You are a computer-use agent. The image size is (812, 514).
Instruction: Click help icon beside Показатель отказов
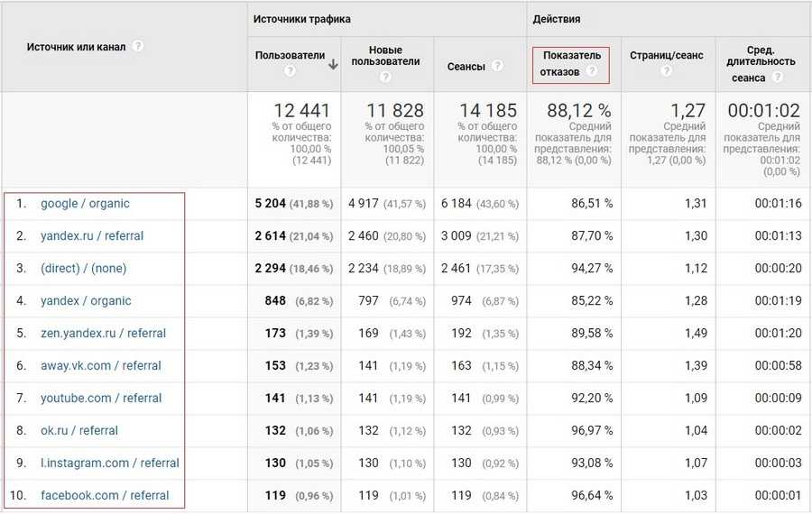(592, 71)
